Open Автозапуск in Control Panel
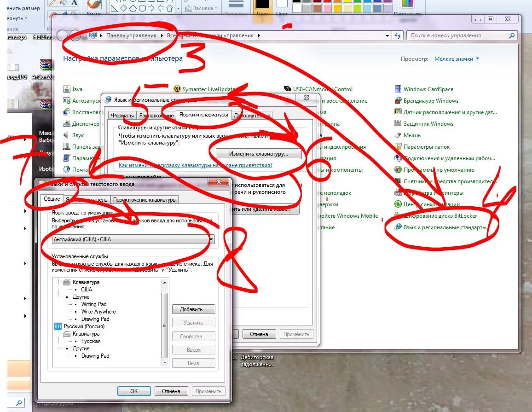 pyautogui.click(x=82, y=101)
